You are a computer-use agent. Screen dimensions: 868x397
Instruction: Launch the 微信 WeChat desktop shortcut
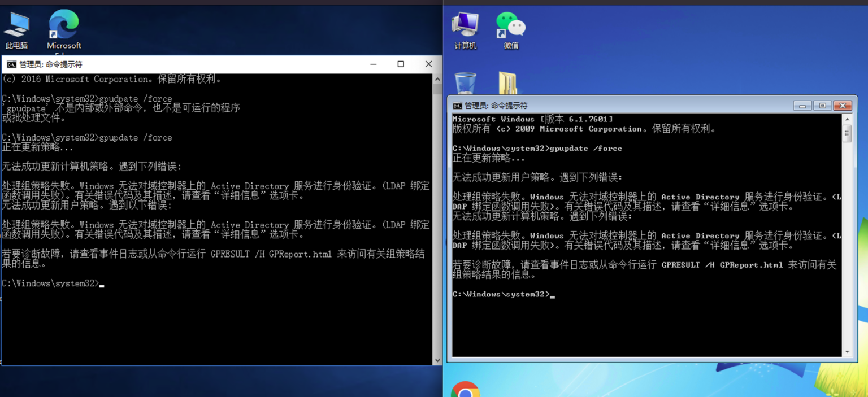(x=511, y=30)
